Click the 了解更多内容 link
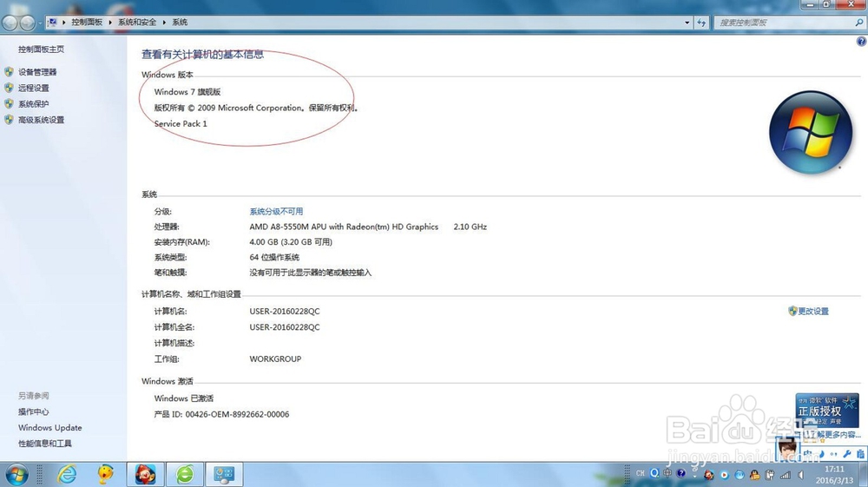 click(836, 434)
